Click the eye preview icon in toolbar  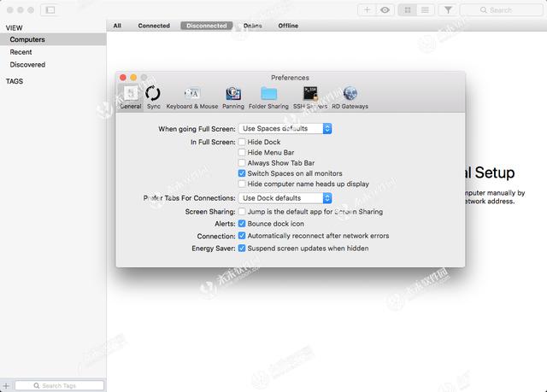(x=385, y=10)
